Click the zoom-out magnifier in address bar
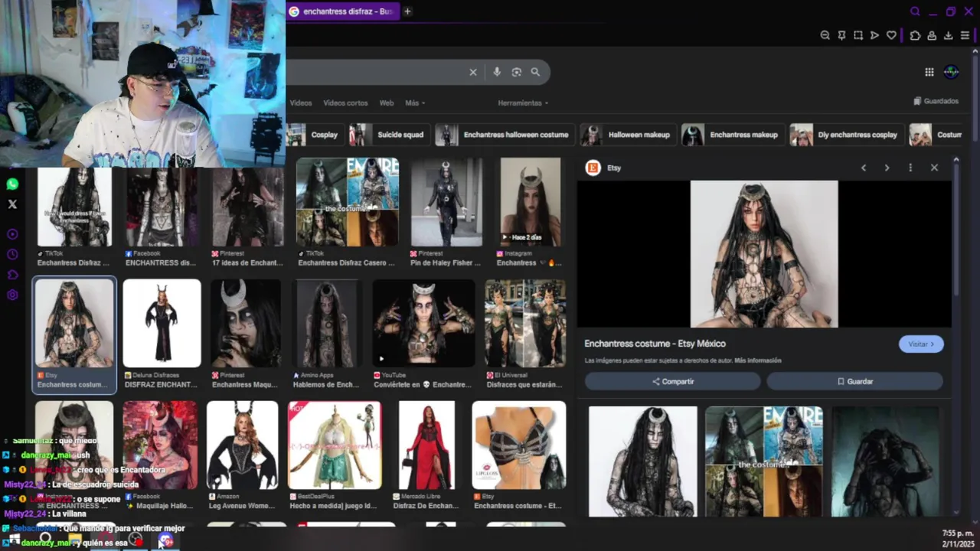 click(825, 35)
